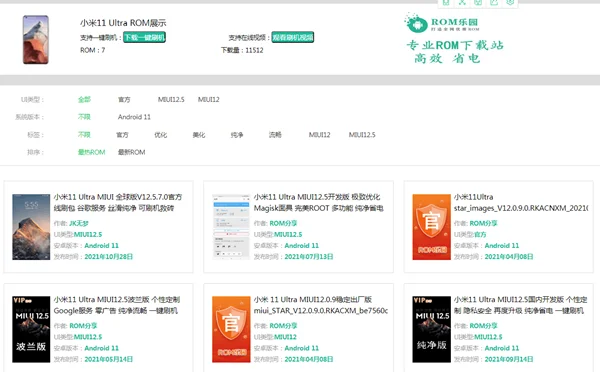Viewport: 600px width, 372px height.
Task: Sort by 最新ROM
Action: [131, 152]
